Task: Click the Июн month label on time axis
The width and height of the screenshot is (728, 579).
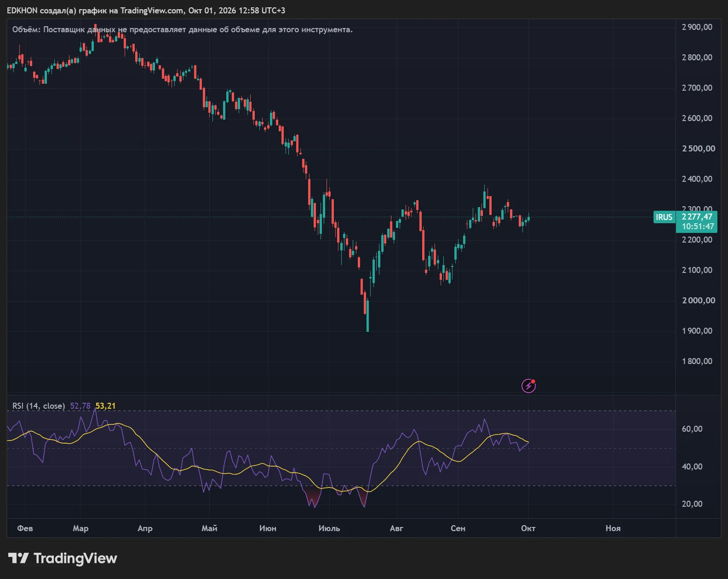Action: click(x=268, y=528)
